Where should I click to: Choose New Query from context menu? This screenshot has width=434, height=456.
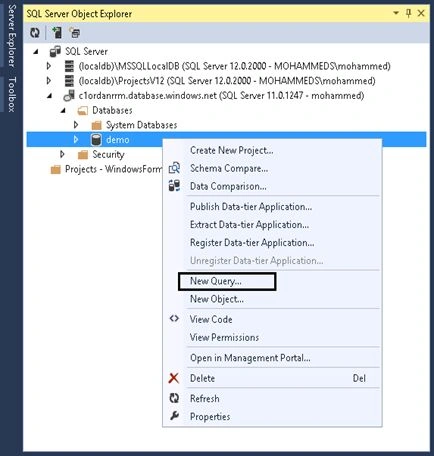coord(216,281)
